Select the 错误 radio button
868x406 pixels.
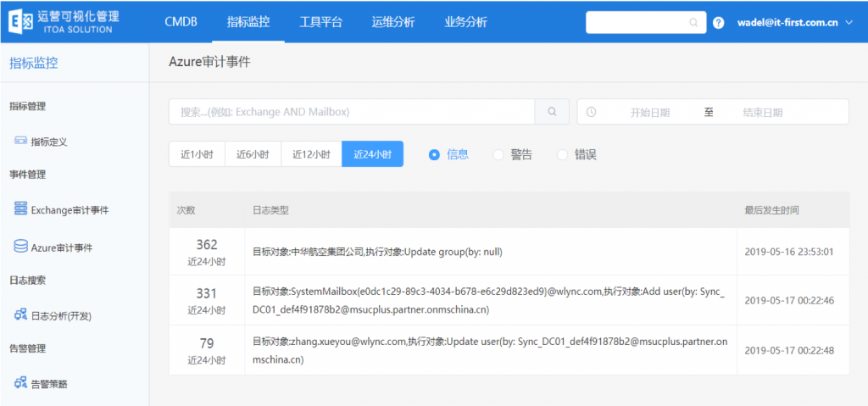pyautogui.click(x=563, y=155)
